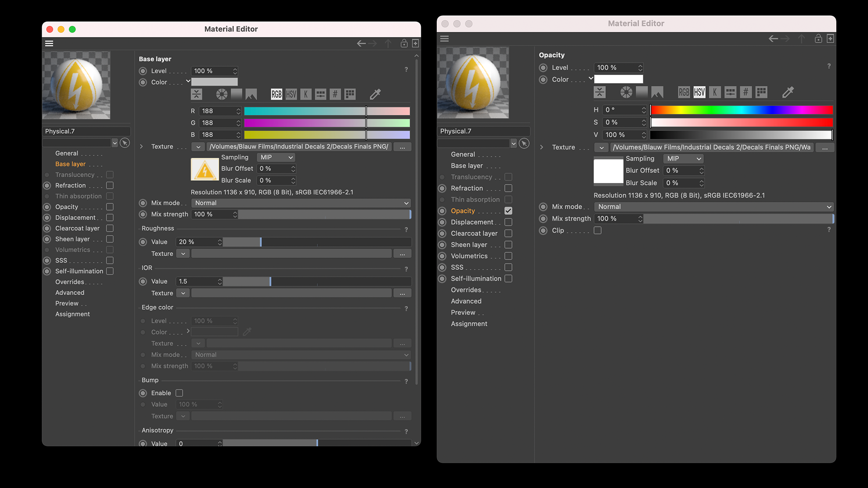
Task: Click Kelvin K color mode in Opacity panel
Action: [x=715, y=92]
